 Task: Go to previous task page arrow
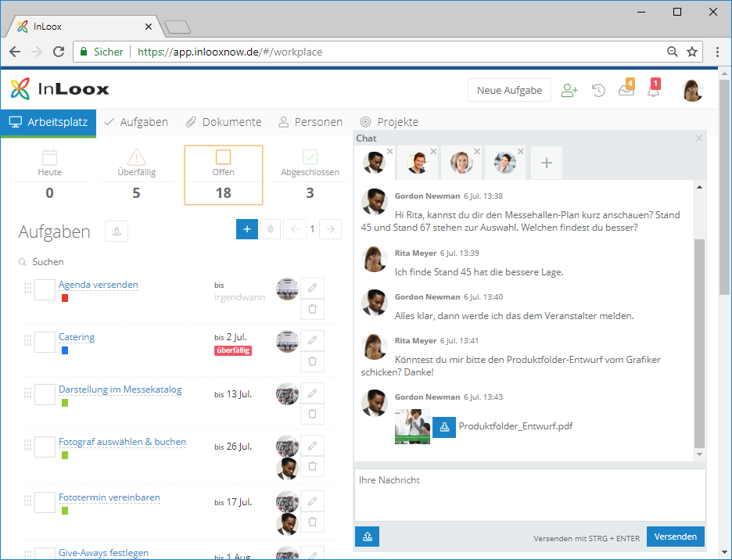click(x=295, y=229)
